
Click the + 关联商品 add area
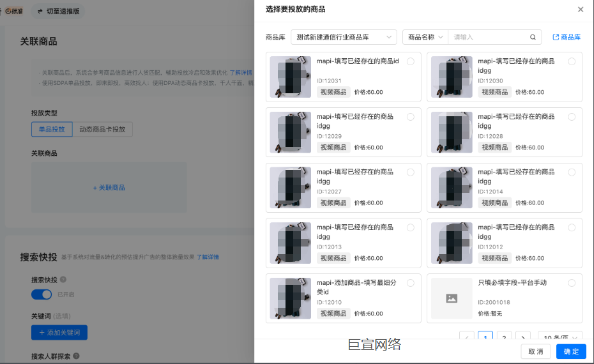click(x=109, y=188)
